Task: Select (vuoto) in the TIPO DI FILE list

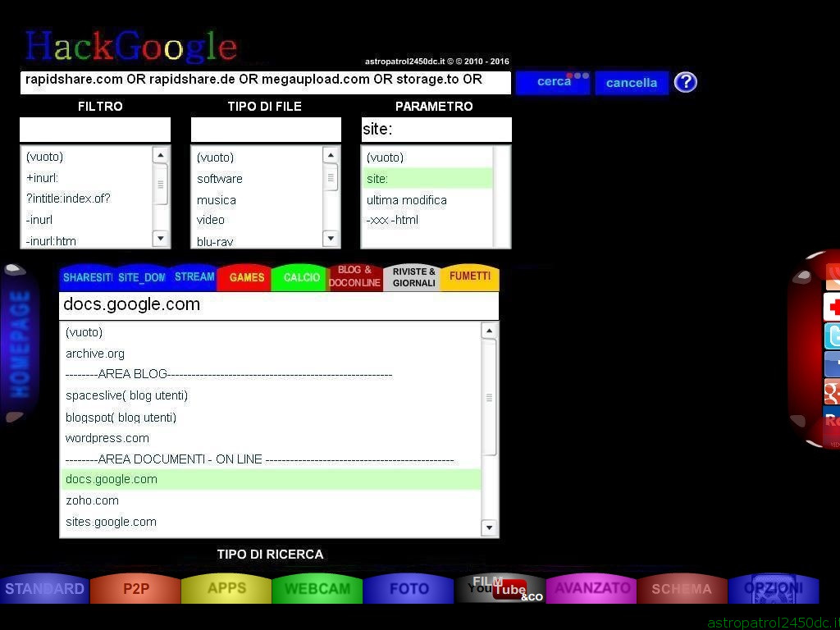Action: coord(258,157)
